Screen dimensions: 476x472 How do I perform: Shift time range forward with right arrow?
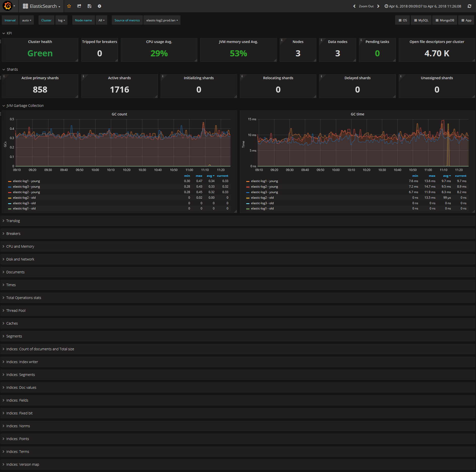[378, 6]
